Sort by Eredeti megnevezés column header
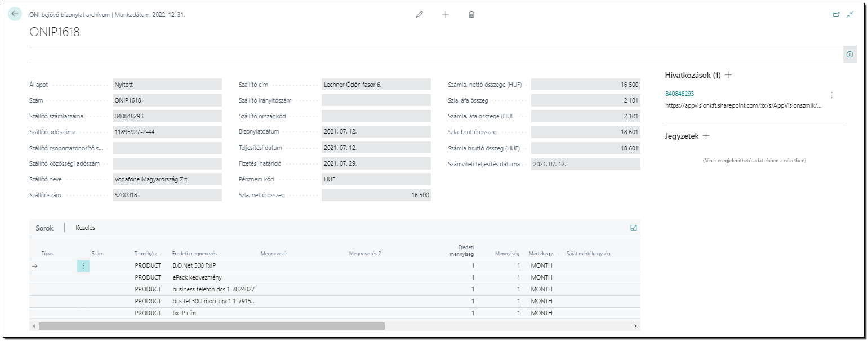Screen dimensions: 868x341 pos(194,254)
